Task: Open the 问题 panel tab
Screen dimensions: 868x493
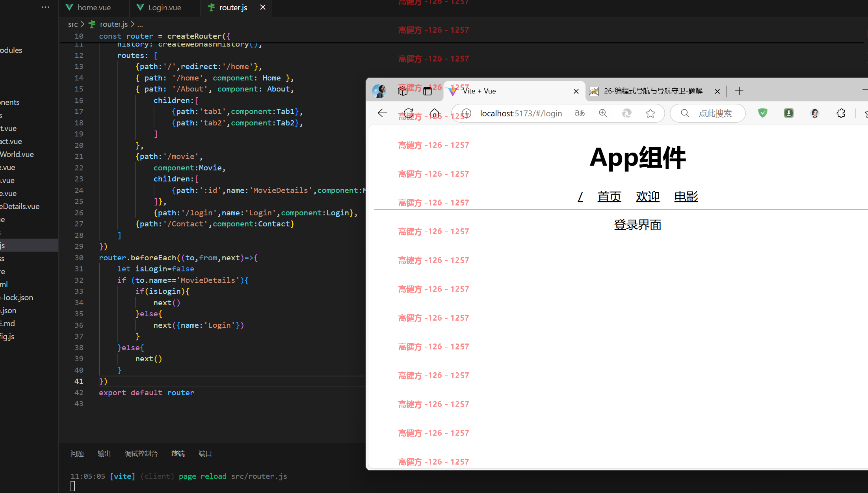Action: pyautogui.click(x=77, y=454)
